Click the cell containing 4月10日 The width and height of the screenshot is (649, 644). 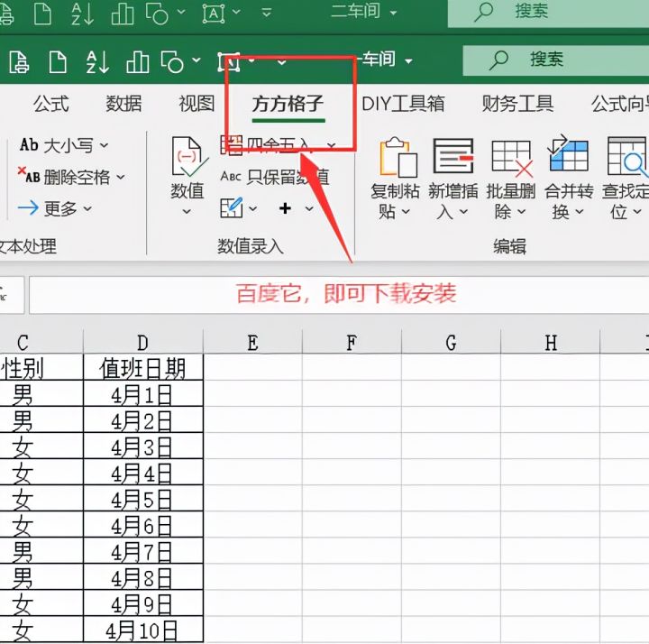click(142, 630)
